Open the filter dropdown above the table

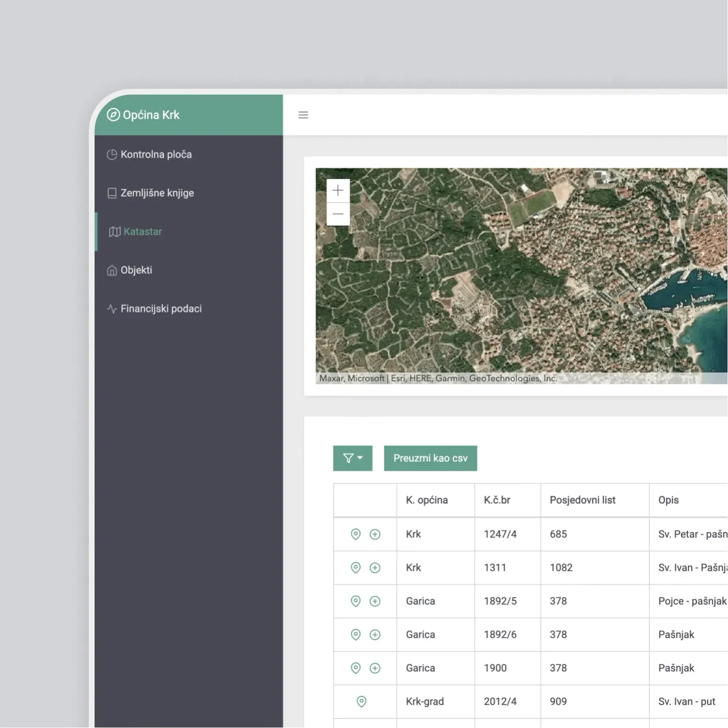pos(352,458)
